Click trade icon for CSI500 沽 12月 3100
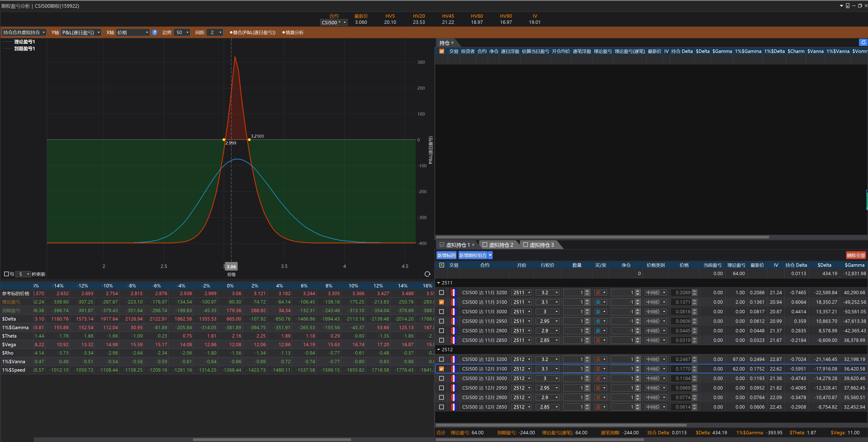Screen dimensions: 868x442 [x=454, y=369]
